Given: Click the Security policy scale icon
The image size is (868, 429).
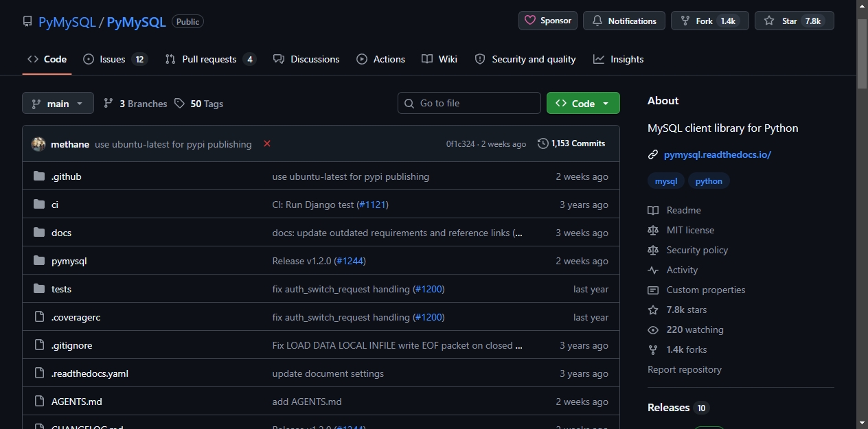Looking at the screenshot, I should pyautogui.click(x=653, y=250).
